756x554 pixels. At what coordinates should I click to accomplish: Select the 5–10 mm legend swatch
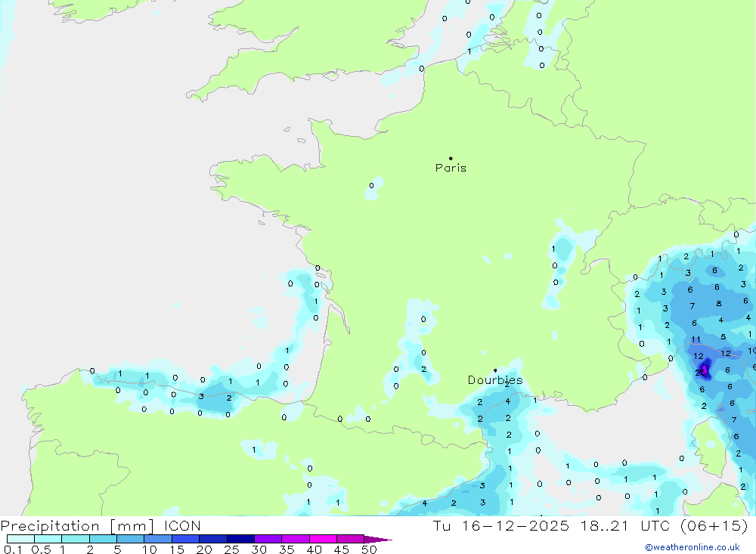tap(131, 539)
